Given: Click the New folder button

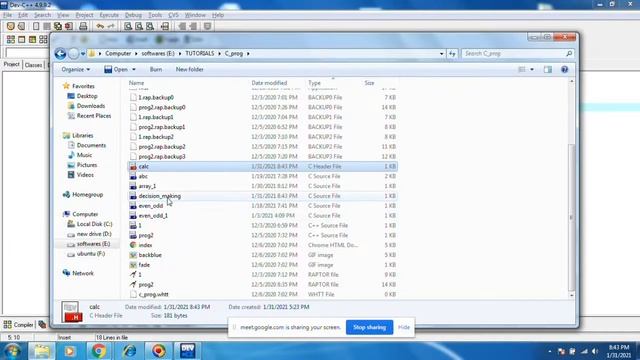Looking at the screenshot, I should coord(189,69).
